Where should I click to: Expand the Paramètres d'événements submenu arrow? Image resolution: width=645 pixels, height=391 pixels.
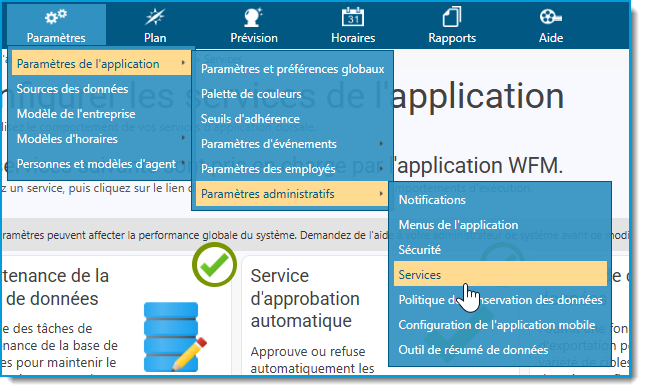click(381, 143)
